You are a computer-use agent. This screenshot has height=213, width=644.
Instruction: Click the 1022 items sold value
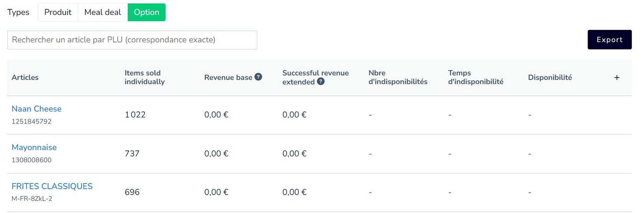click(x=135, y=115)
